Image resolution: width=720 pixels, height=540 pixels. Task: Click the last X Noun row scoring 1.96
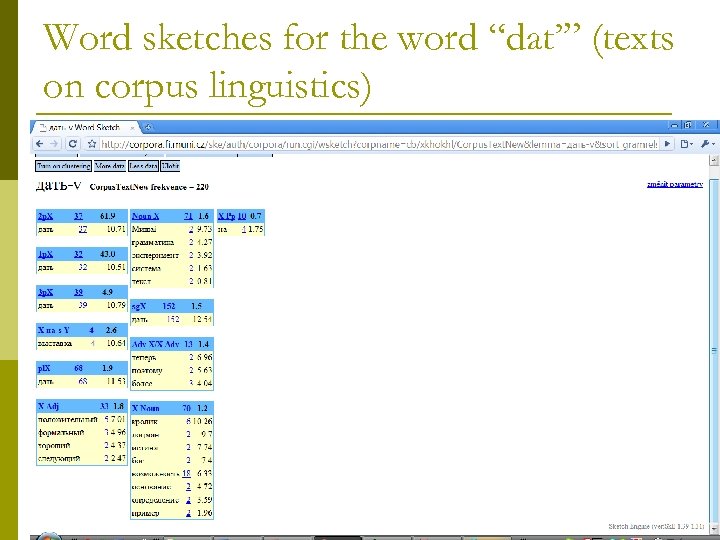(x=172, y=513)
